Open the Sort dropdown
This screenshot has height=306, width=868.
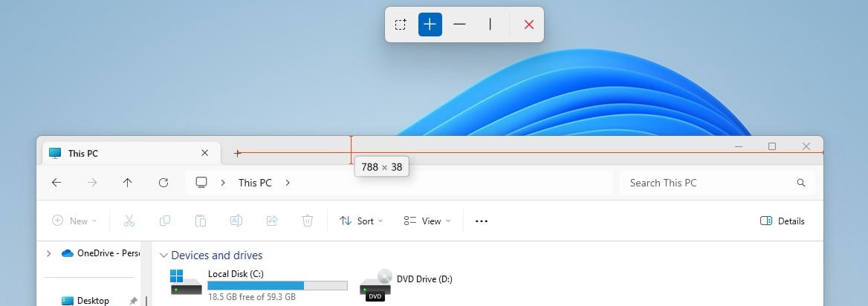click(x=361, y=221)
